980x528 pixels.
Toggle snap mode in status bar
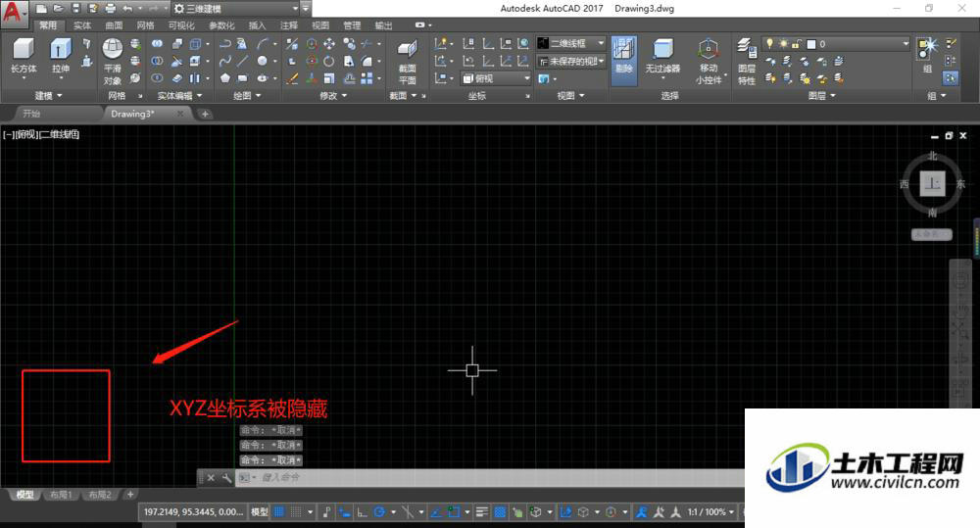point(296,511)
